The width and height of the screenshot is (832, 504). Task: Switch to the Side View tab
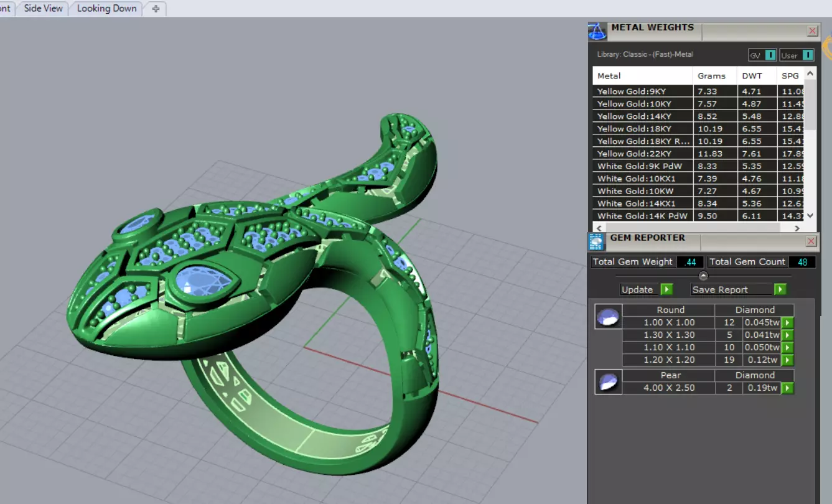(43, 9)
